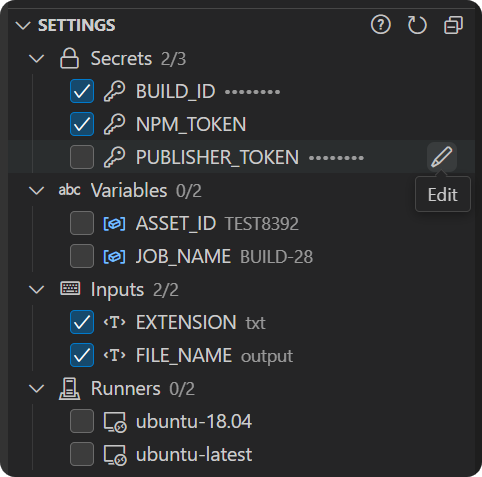Select the PUBLISHER_TOKEN secret label
This screenshot has height=477, width=482.
click(x=217, y=157)
